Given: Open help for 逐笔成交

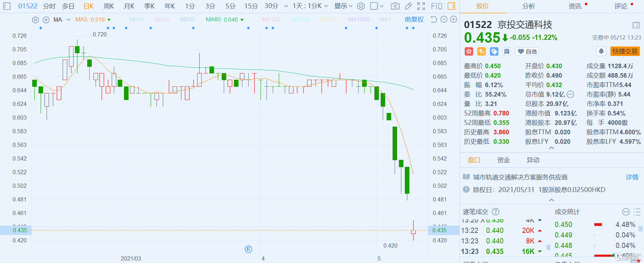Looking at the screenshot, I should click(496, 212).
